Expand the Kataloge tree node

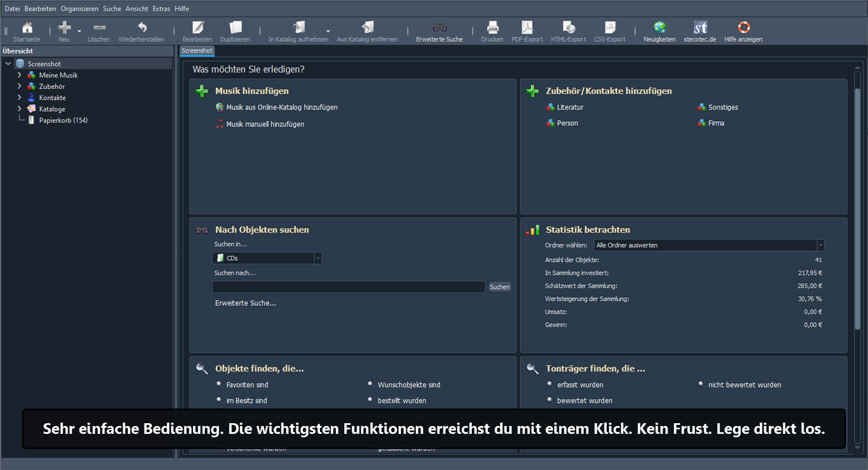pos(19,109)
